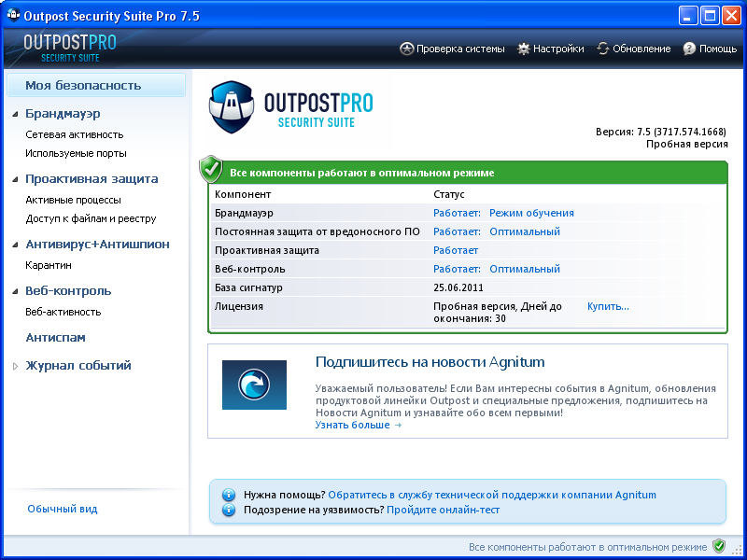
Task: Click the Outpost shield logo in main panel
Action: [232, 106]
